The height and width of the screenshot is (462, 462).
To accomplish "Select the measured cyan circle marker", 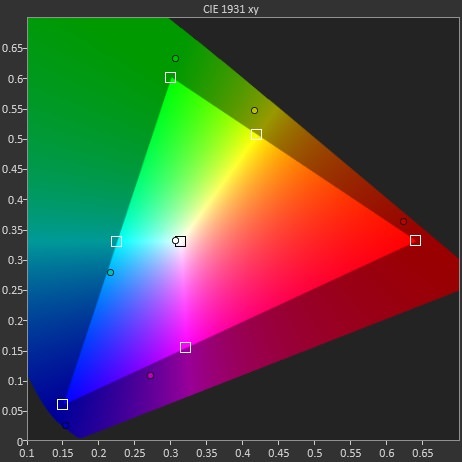I will [x=110, y=273].
